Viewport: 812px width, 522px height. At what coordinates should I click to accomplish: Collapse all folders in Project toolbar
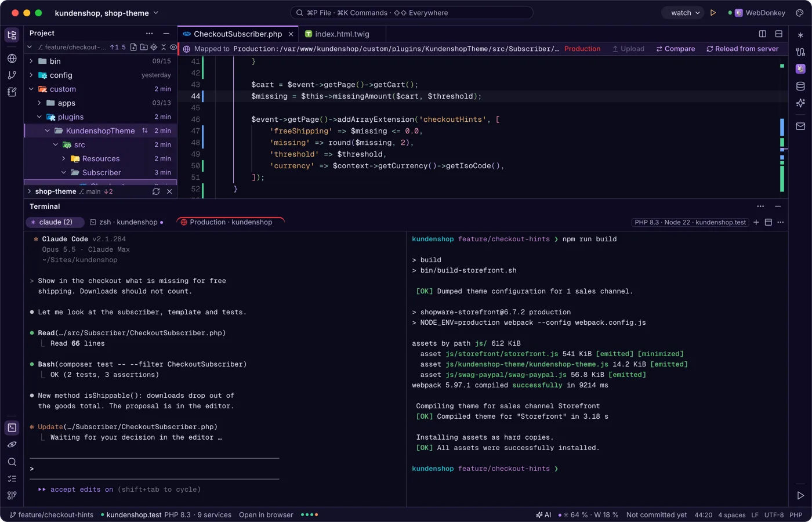164,47
